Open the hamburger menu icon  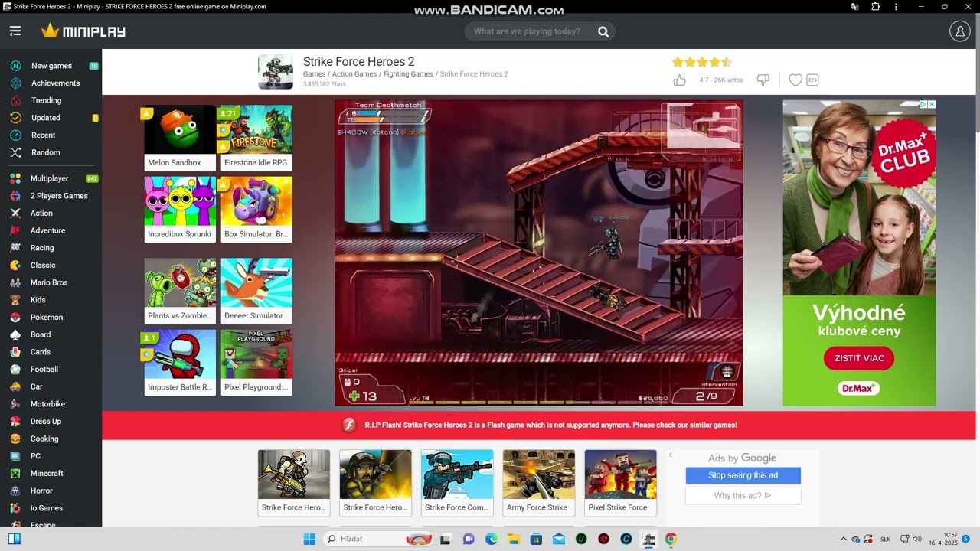[15, 31]
